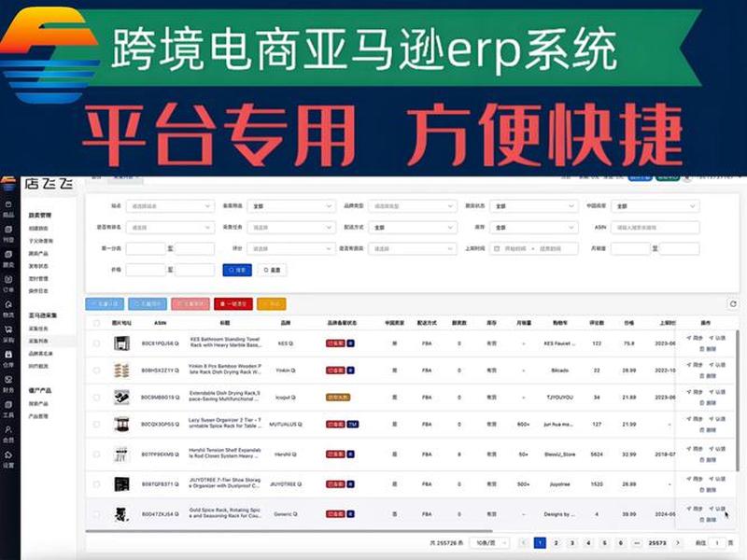Click the refresh icon above the table

click(733, 304)
